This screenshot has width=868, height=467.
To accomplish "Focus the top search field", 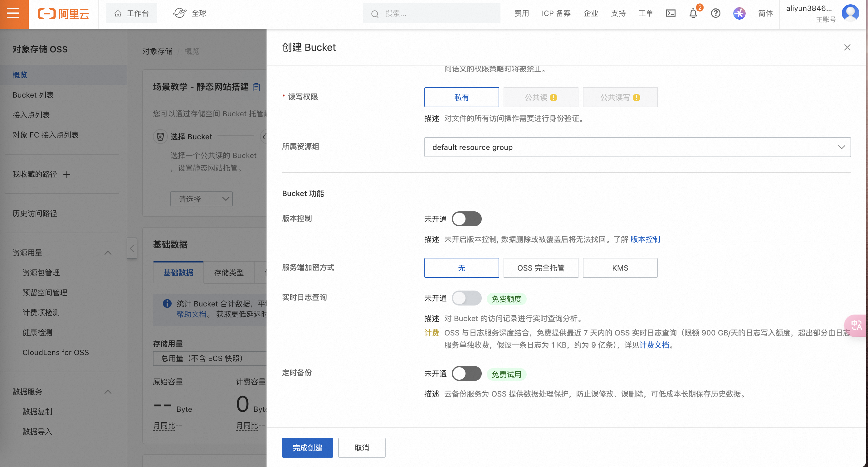I will click(x=431, y=13).
